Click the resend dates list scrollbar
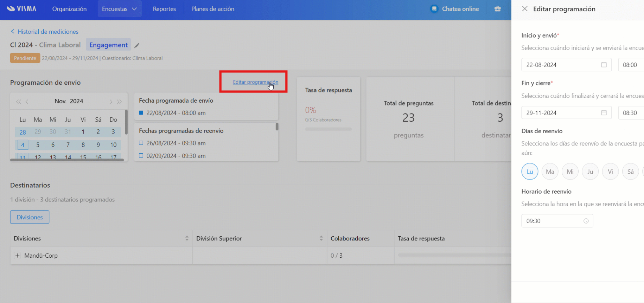 click(277, 127)
